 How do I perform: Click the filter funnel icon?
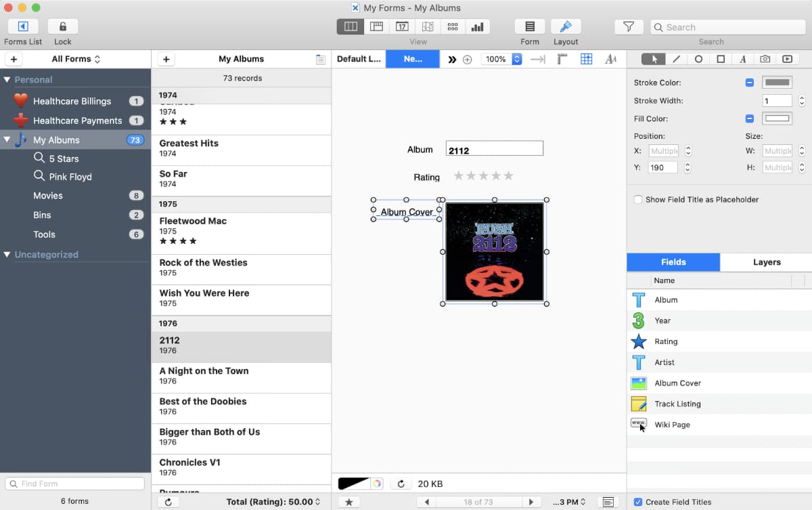point(628,27)
